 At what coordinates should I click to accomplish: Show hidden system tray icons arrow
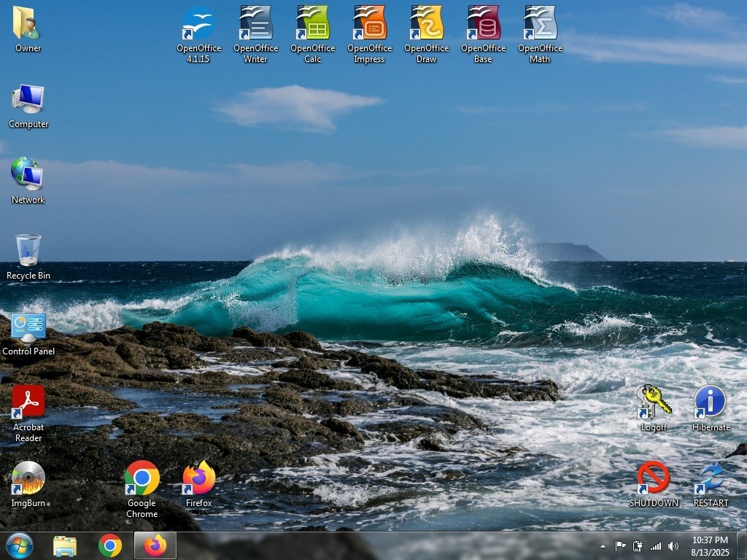(603, 546)
